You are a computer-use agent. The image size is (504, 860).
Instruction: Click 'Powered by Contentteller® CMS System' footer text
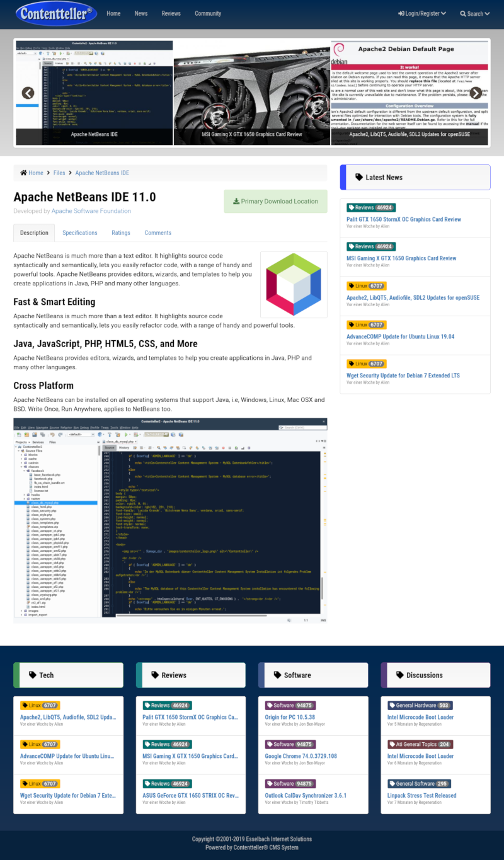tap(252, 847)
